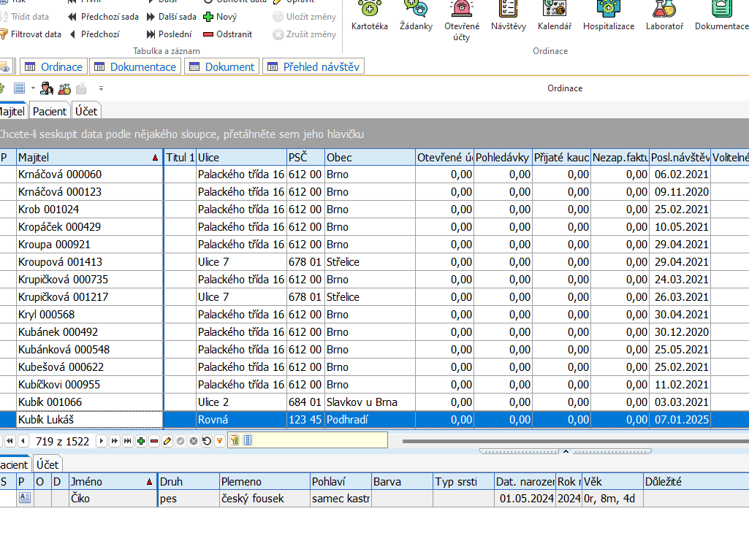Jump to last record in grid navigator

coord(128,441)
